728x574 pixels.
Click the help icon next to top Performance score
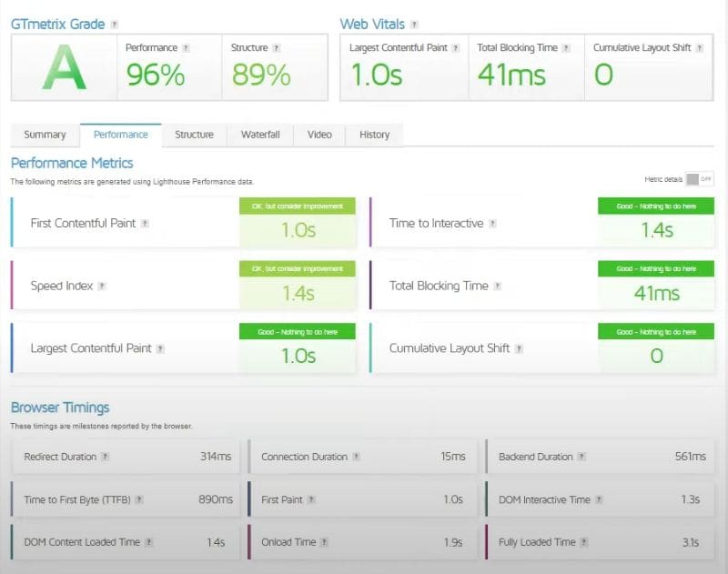(186, 48)
